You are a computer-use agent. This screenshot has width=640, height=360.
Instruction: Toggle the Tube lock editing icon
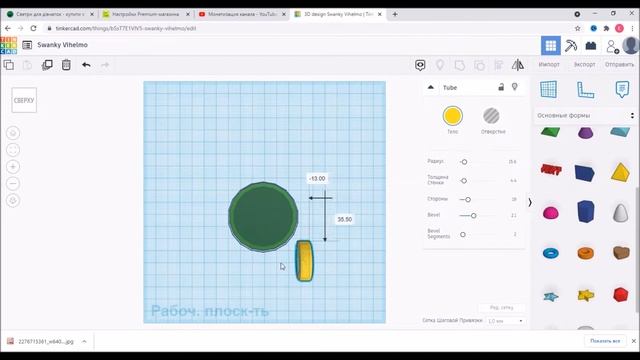coord(501,87)
